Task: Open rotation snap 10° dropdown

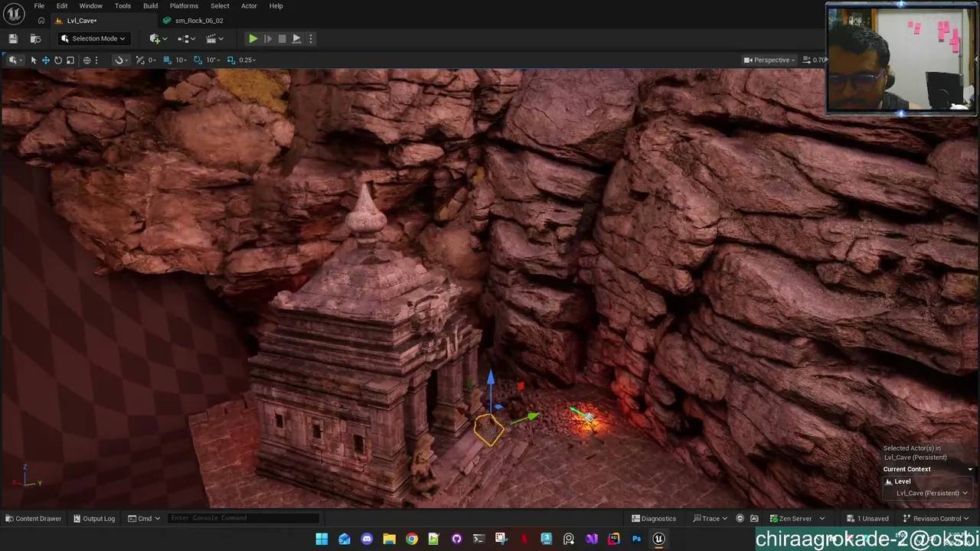Action: [212, 60]
